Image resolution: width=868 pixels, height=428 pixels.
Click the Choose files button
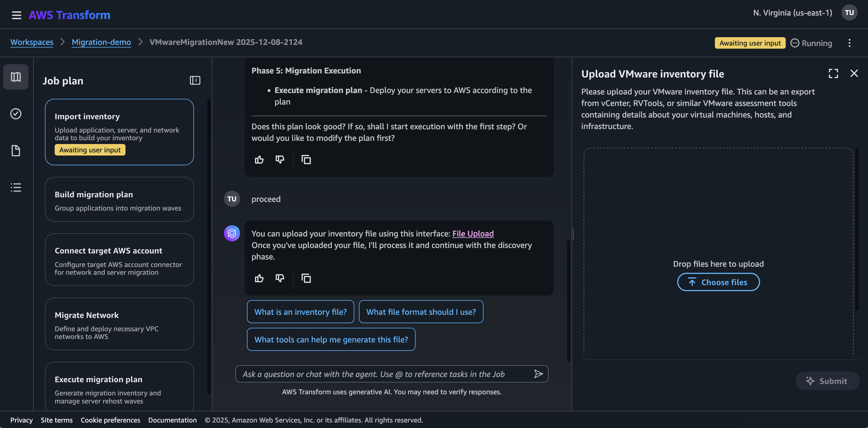point(718,282)
